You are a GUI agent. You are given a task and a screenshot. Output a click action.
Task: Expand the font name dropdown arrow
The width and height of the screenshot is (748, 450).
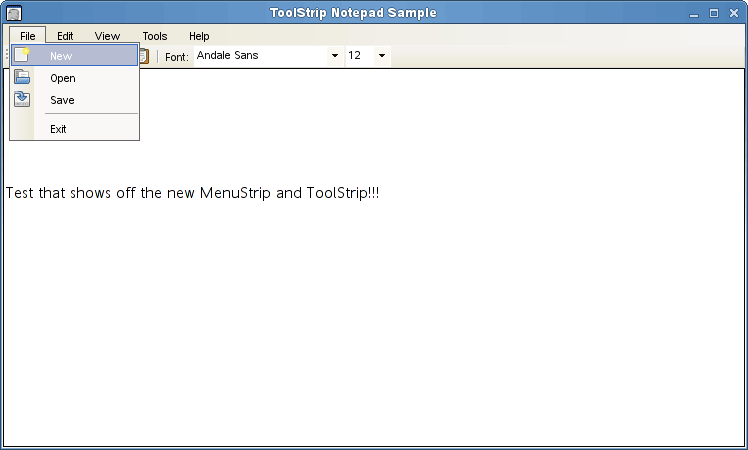[335, 56]
